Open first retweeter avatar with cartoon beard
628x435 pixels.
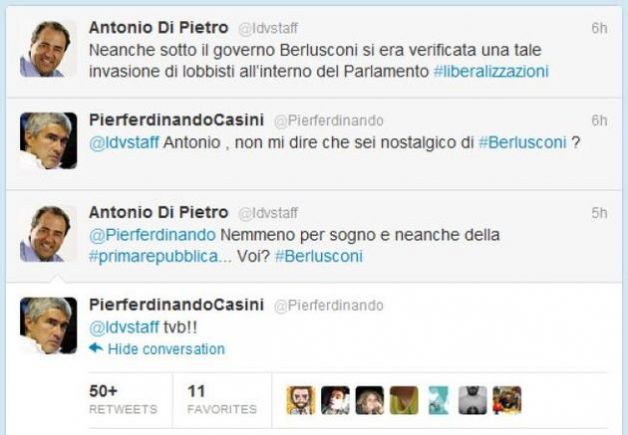[x=301, y=400]
